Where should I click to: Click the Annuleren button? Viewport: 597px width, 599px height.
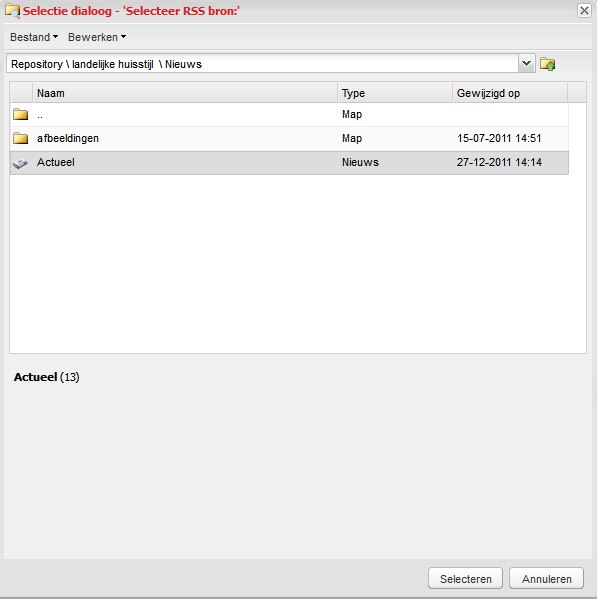click(546, 579)
